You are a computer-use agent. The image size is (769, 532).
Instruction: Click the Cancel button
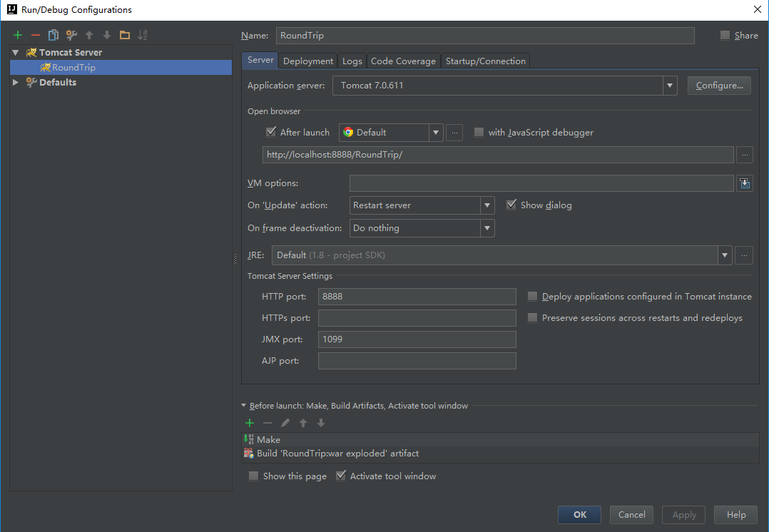click(x=632, y=515)
